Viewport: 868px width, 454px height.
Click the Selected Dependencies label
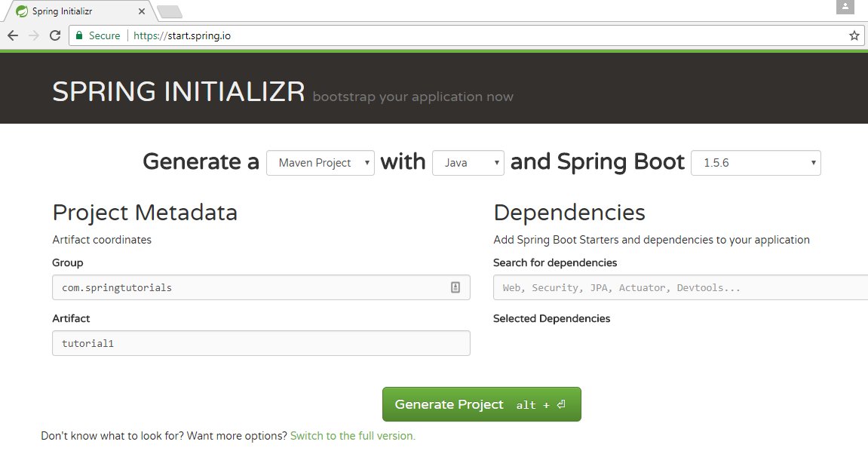(x=551, y=318)
